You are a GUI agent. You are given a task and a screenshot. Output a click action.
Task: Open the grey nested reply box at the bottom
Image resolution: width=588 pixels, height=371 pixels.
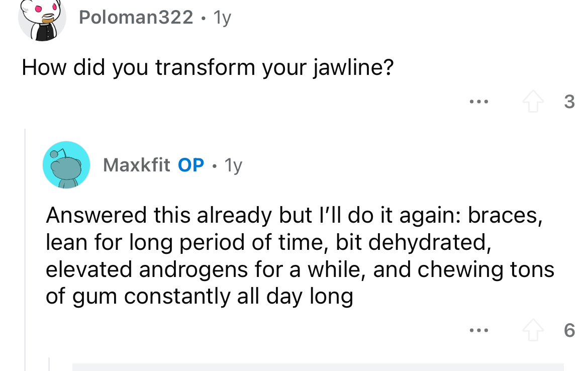click(x=318, y=367)
